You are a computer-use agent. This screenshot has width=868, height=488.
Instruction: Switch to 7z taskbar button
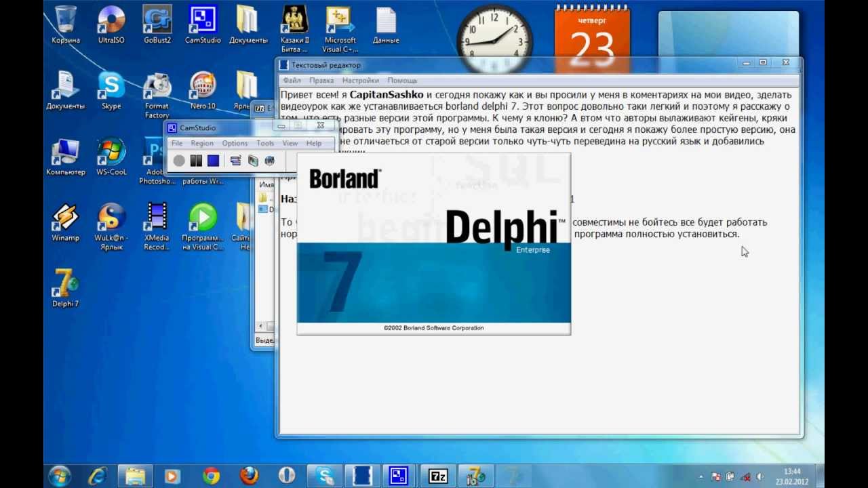click(438, 476)
